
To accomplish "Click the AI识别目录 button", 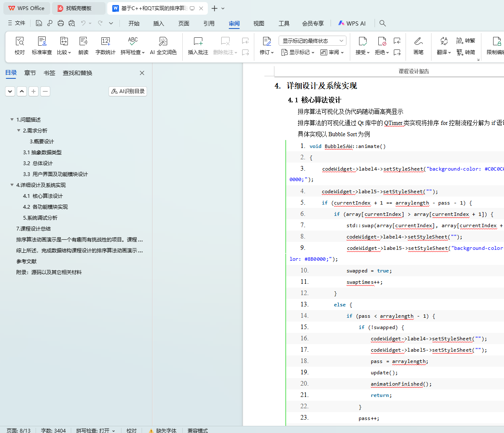I will click(128, 91).
